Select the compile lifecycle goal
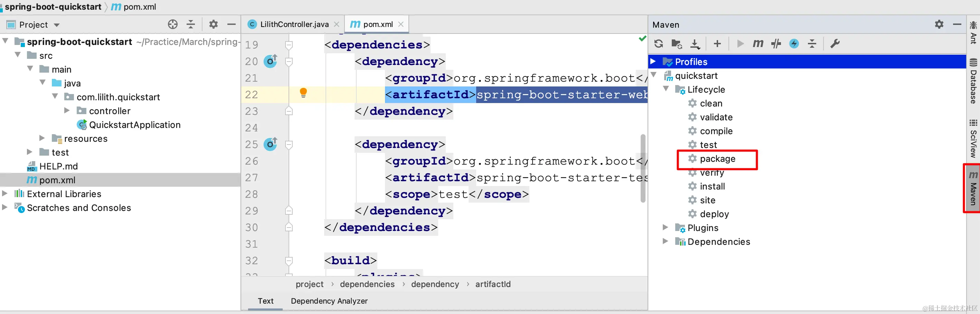Image resolution: width=980 pixels, height=314 pixels. click(716, 131)
